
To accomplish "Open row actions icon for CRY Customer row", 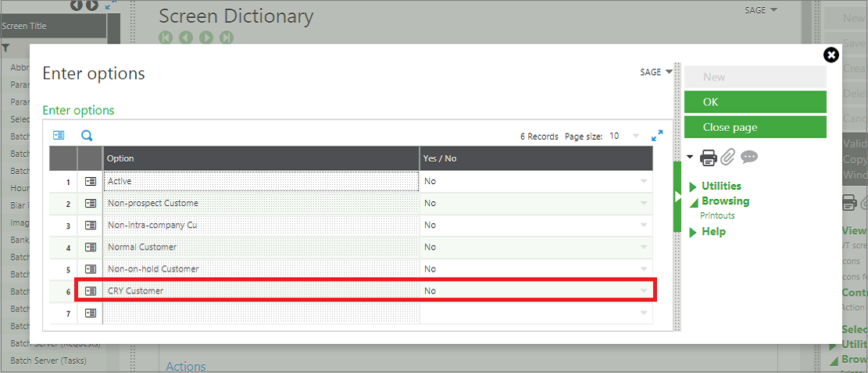I will tap(90, 290).
